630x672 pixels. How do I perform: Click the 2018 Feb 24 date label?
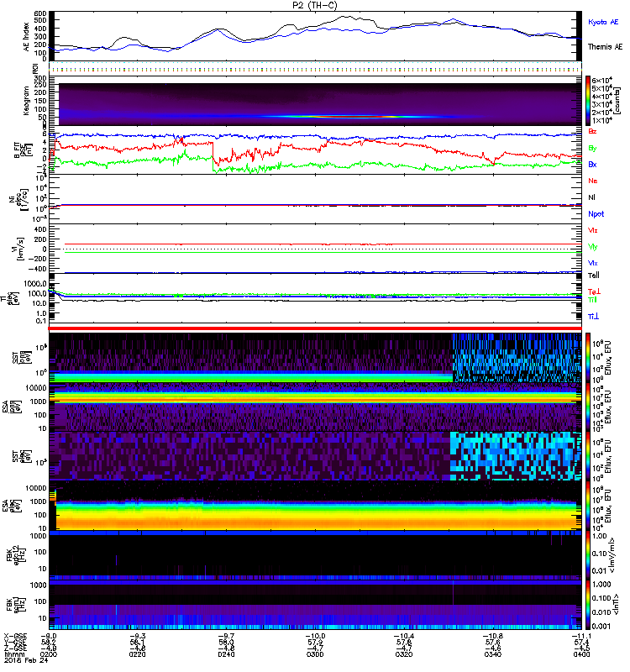click(x=26, y=660)
